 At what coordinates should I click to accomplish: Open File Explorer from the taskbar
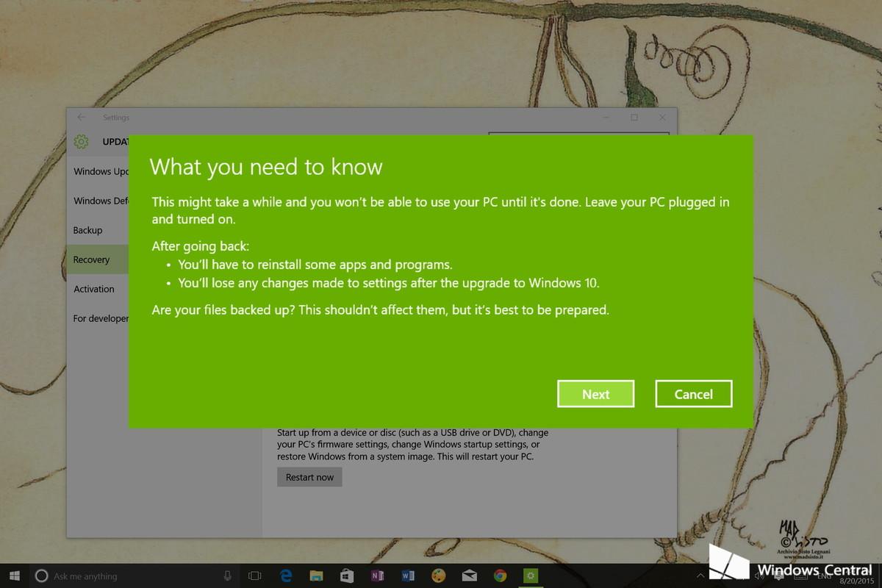click(316, 576)
